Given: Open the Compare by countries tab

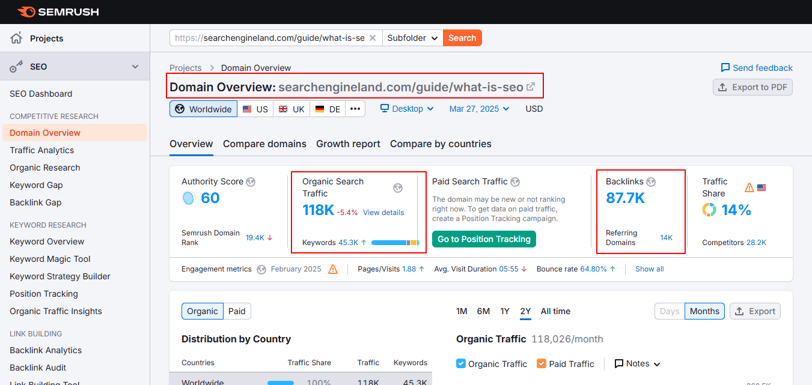Looking at the screenshot, I should (x=441, y=144).
